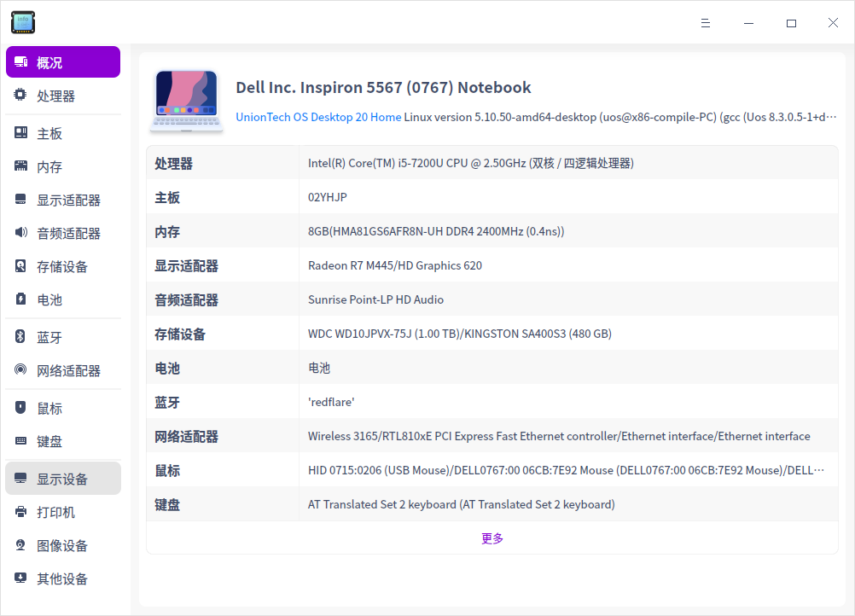Viewport: 855px width, 616px height.
Task: Click the UnionTech OS Desktop 20 Home link
Action: [318, 117]
